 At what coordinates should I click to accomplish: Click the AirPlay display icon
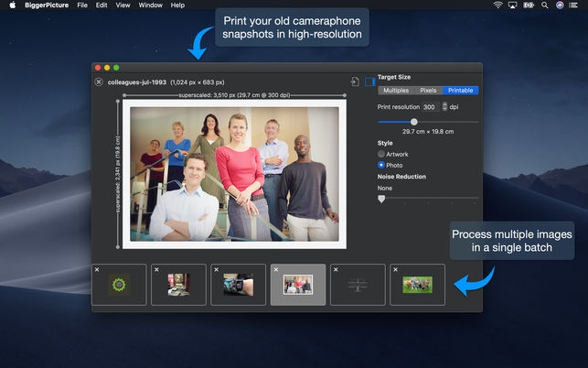(513, 5)
